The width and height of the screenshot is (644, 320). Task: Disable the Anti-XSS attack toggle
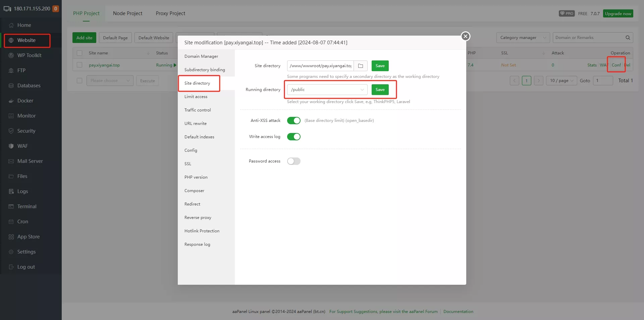tap(293, 121)
